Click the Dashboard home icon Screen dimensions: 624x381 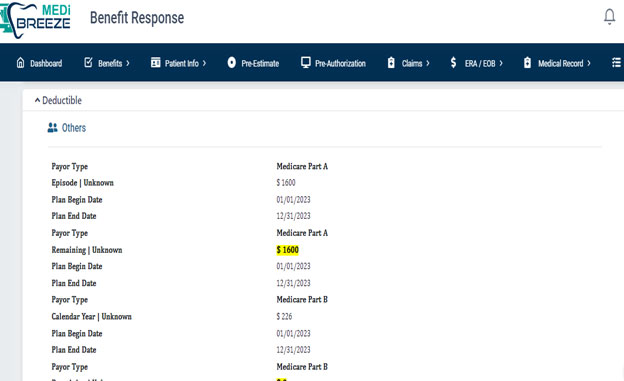(x=20, y=63)
